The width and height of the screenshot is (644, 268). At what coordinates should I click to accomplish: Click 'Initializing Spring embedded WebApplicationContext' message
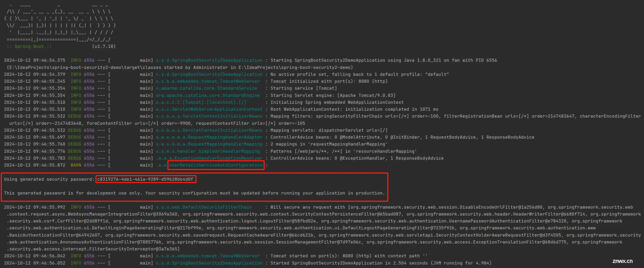(337, 102)
